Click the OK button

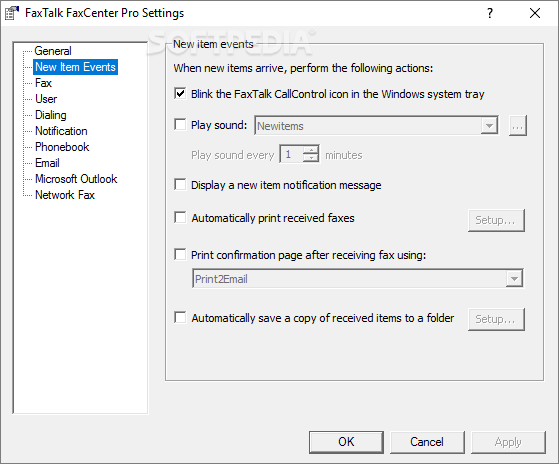click(x=346, y=442)
